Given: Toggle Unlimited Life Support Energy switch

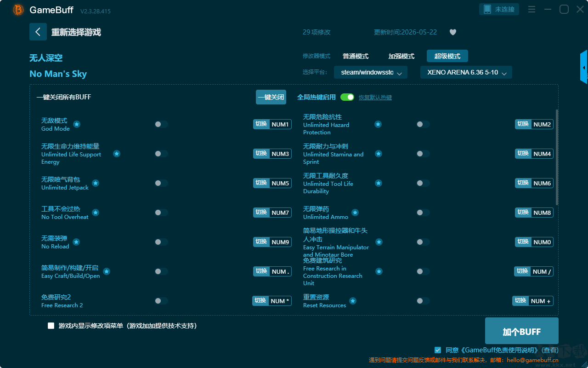Looking at the screenshot, I should [161, 154].
